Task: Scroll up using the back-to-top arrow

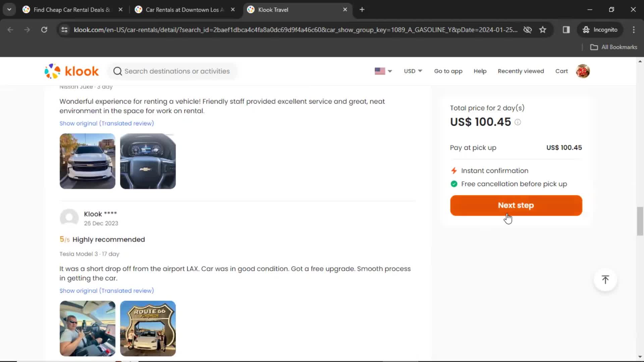Action: [x=605, y=279]
